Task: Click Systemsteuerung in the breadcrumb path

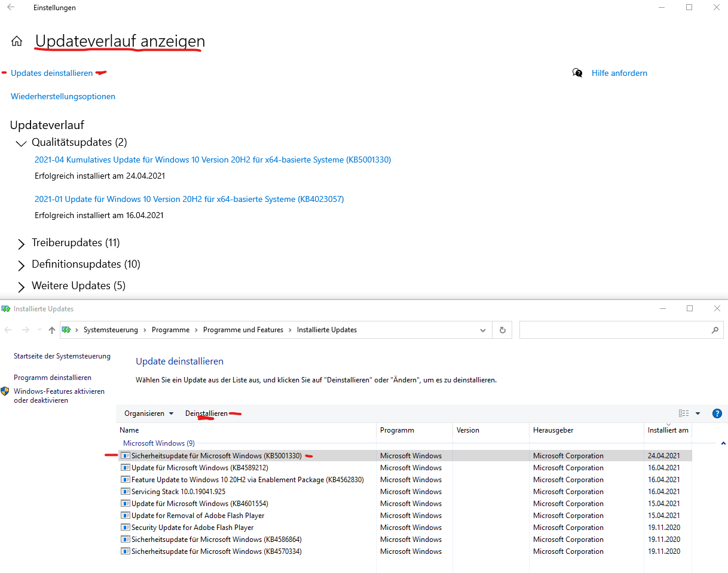Action: [111, 330]
